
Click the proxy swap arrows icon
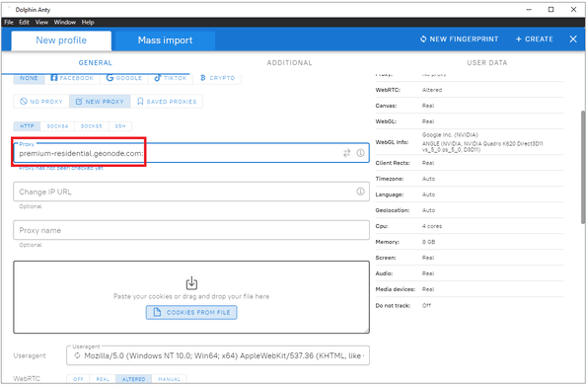pos(346,153)
